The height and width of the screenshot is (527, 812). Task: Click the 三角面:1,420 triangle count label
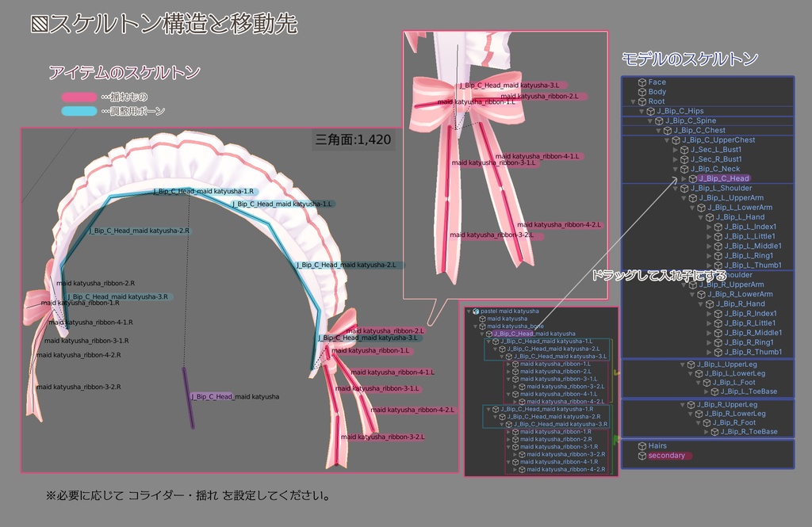[353, 139]
